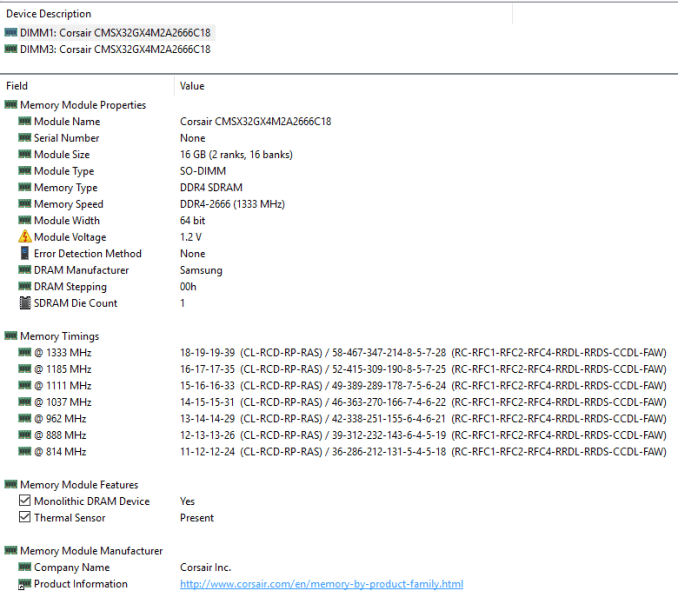
Task: Click the Device Description column header
Action: (49, 14)
